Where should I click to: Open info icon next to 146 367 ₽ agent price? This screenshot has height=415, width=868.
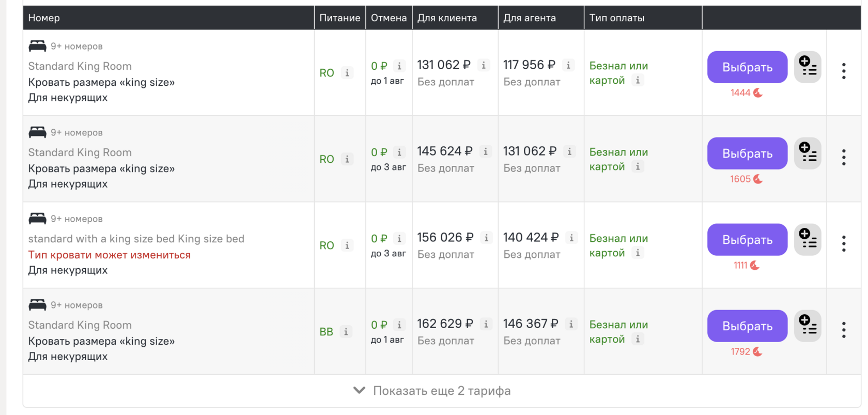tap(571, 324)
